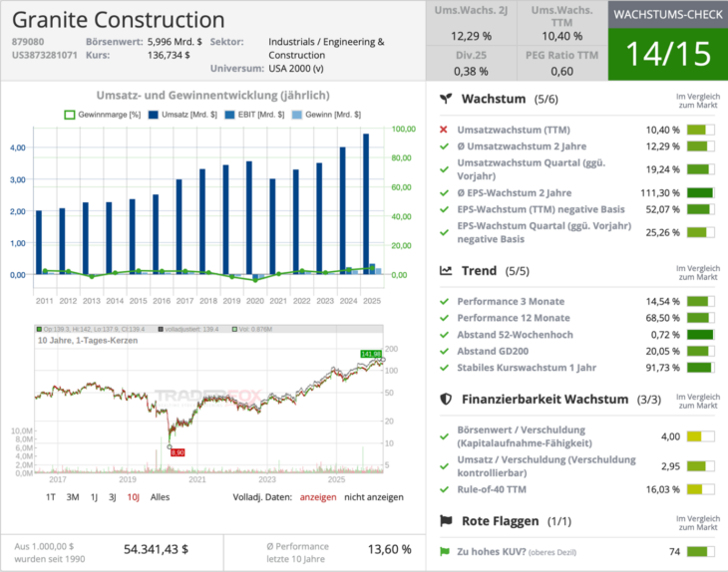Click the checkmark beside Ø Umsatzwachstum 2 Jahre
This screenshot has height=572, width=728.
pyautogui.click(x=445, y=146)
